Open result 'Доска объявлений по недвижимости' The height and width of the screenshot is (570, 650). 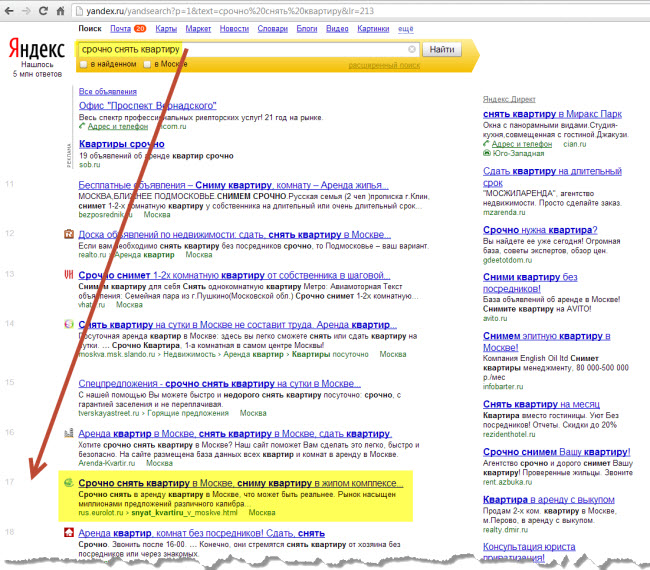click(235, 235)
